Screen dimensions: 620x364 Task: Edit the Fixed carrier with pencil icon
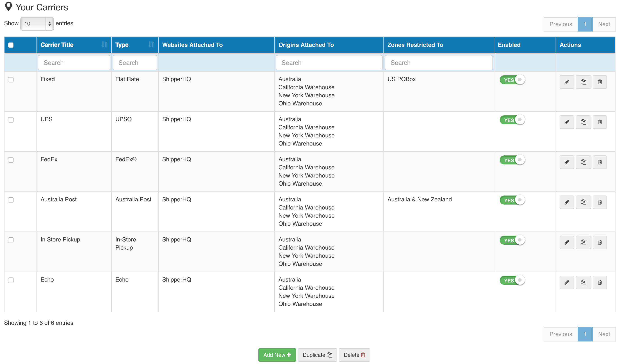coord(566,82)
